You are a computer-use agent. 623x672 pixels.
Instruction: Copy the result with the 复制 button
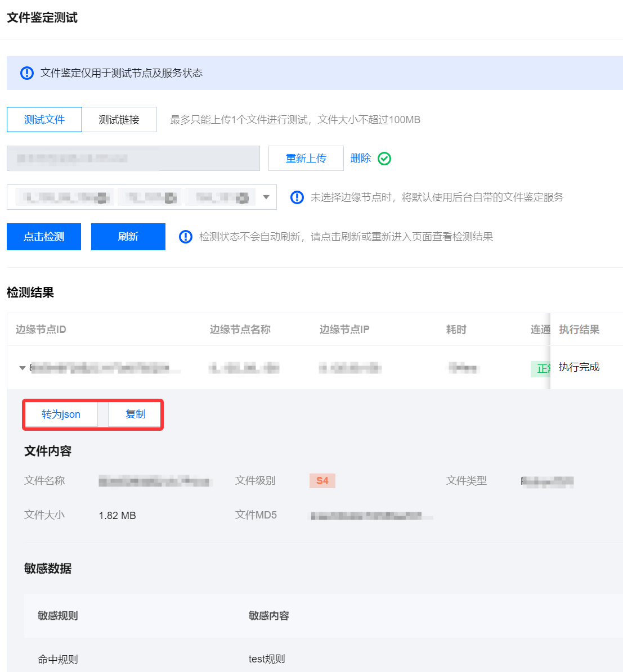[x=135, y=414]
